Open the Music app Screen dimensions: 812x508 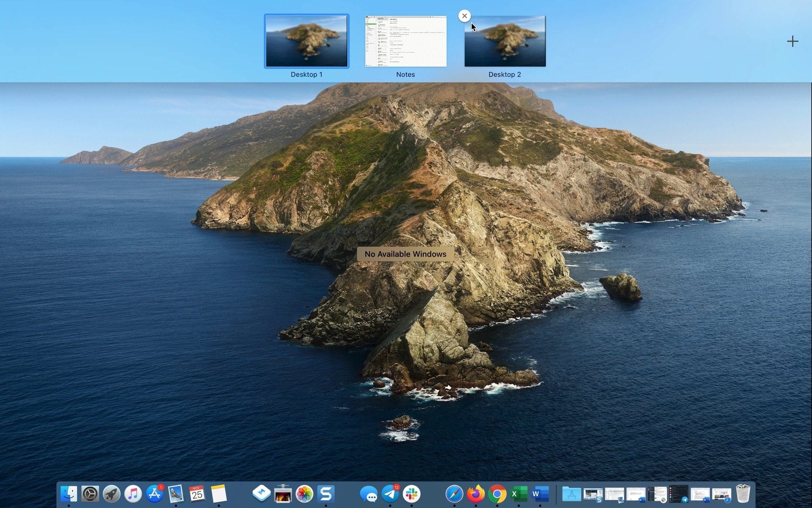click(x=133, y=494)
